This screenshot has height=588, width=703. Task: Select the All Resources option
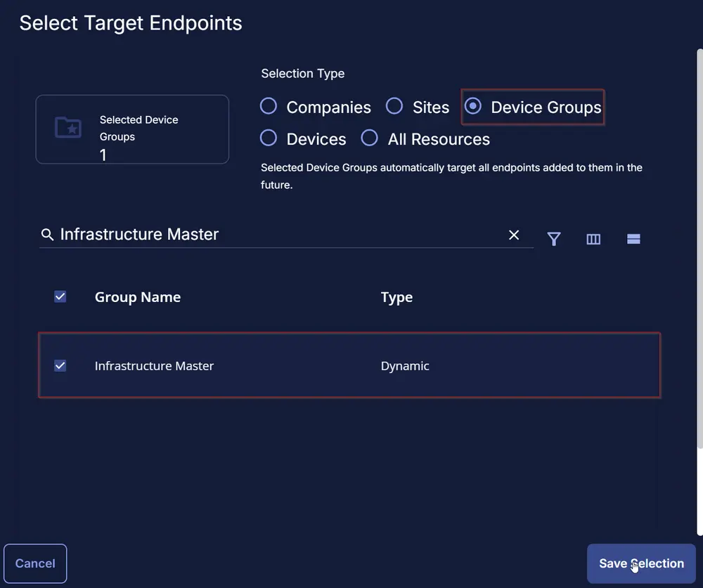(x=370, y=138)
